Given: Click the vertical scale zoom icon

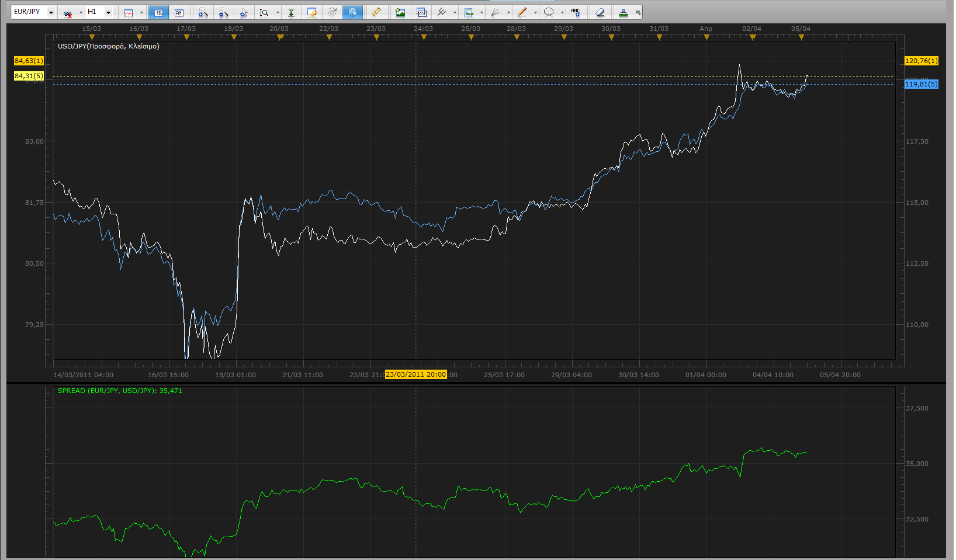Looking at the screenshot, I should tap(264, 12).
